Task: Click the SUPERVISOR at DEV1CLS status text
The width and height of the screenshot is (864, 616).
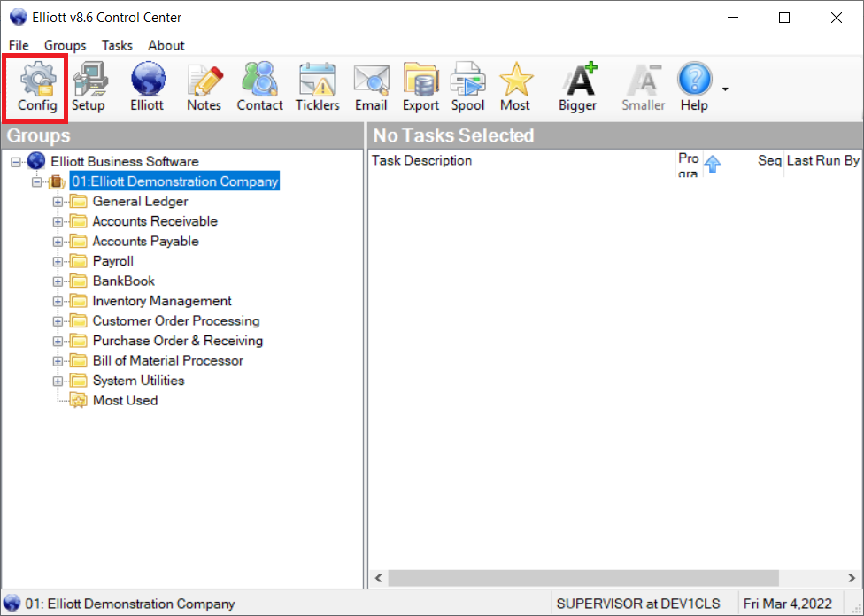Action: (x=638, y=604)
